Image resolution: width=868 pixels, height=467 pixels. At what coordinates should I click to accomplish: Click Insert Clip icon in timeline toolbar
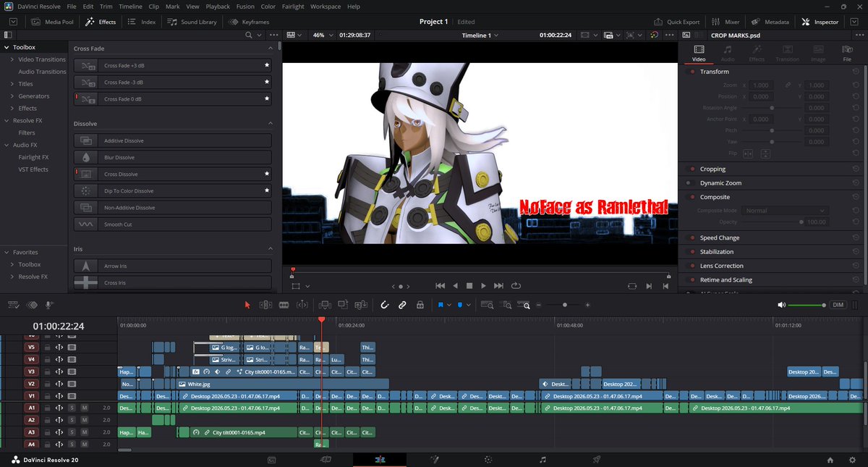(x=325, y=306)
